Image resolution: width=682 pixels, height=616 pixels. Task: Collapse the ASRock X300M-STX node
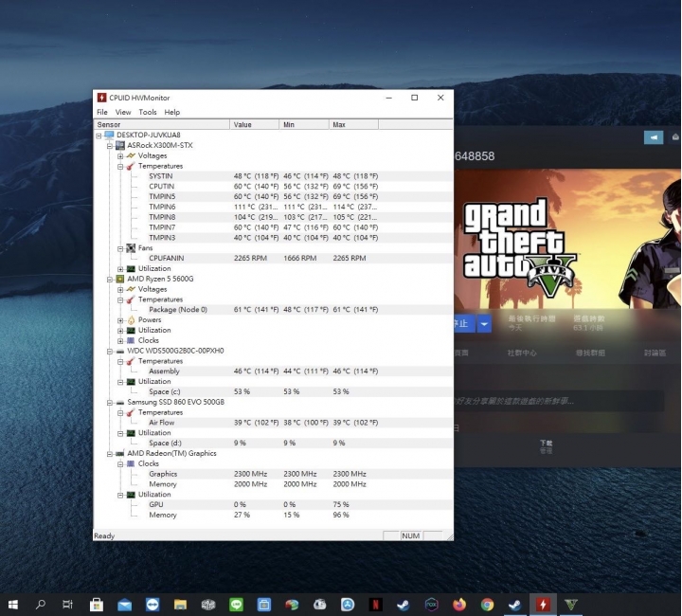pyautogui.click(x=110, y=146)
